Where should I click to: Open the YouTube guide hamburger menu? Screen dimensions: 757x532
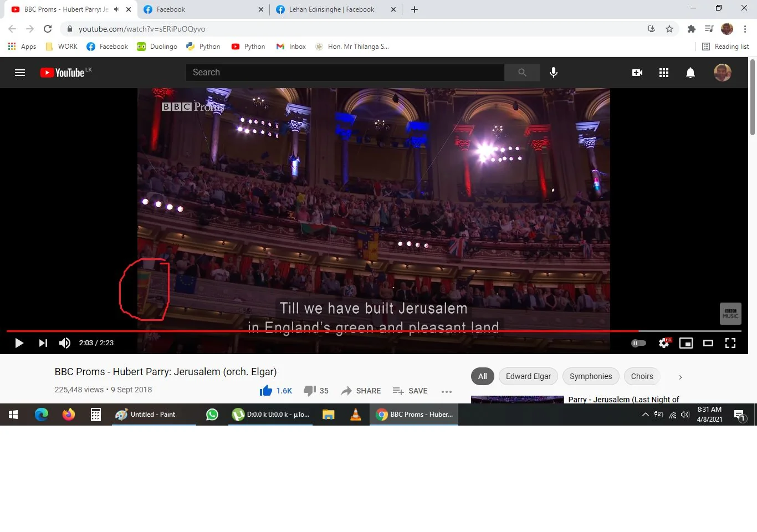(x=20, y=73)
